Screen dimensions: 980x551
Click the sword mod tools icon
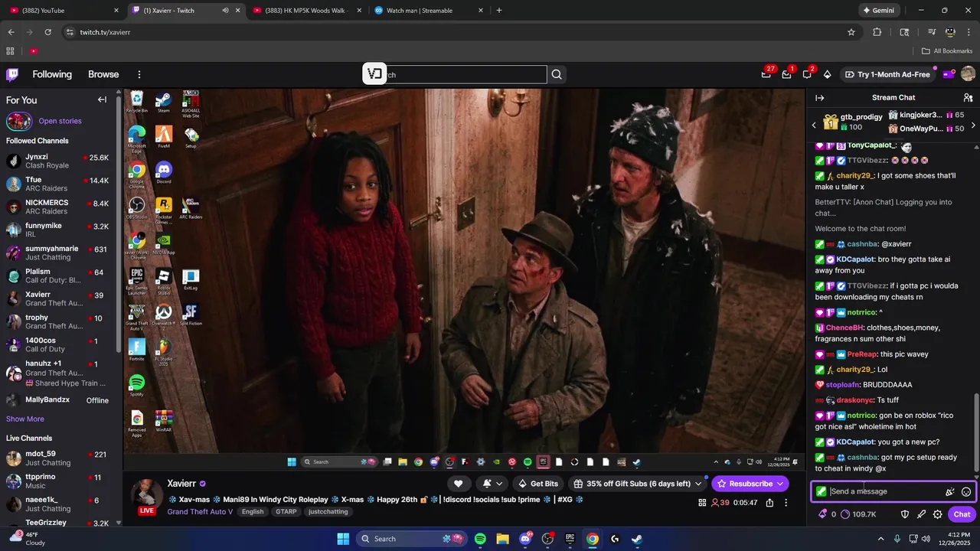click(x=921, y=514)
